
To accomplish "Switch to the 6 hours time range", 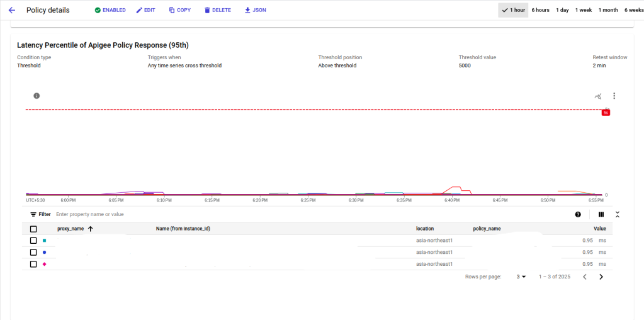I will point(541,10).
